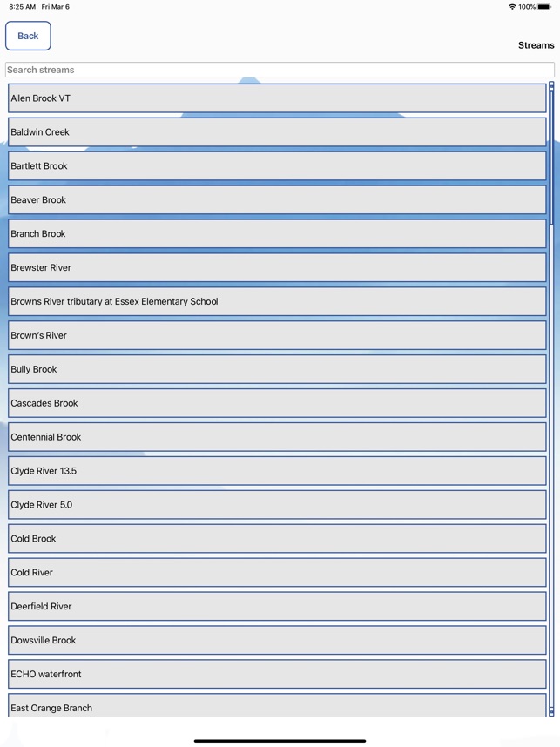Tap Clyde River 13.5

coord(277,471)
